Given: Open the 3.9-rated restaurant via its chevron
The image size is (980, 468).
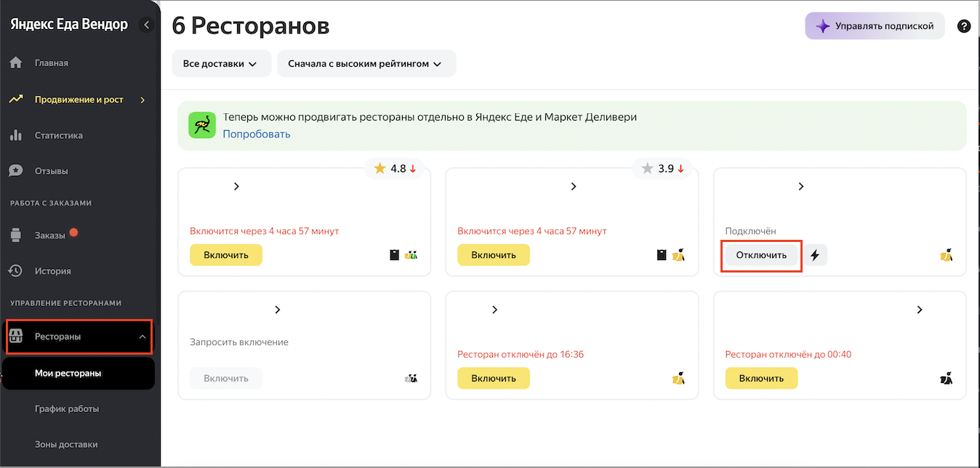Looking at the screenshot, I should 573,187.
